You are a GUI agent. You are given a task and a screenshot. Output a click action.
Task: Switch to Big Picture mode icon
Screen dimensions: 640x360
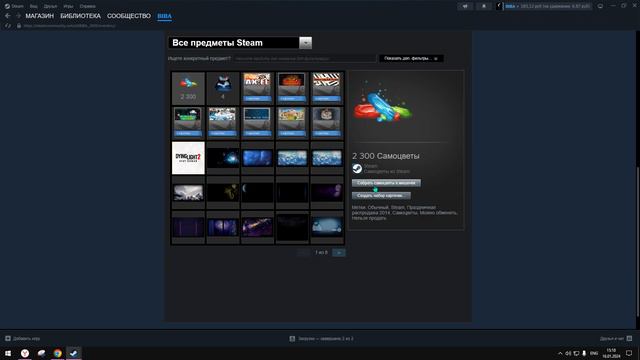pyautogui.click(x=600, y=6)
